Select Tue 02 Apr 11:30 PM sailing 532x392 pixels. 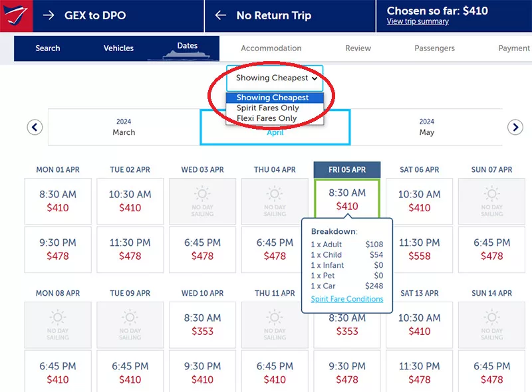coord(130,249)
